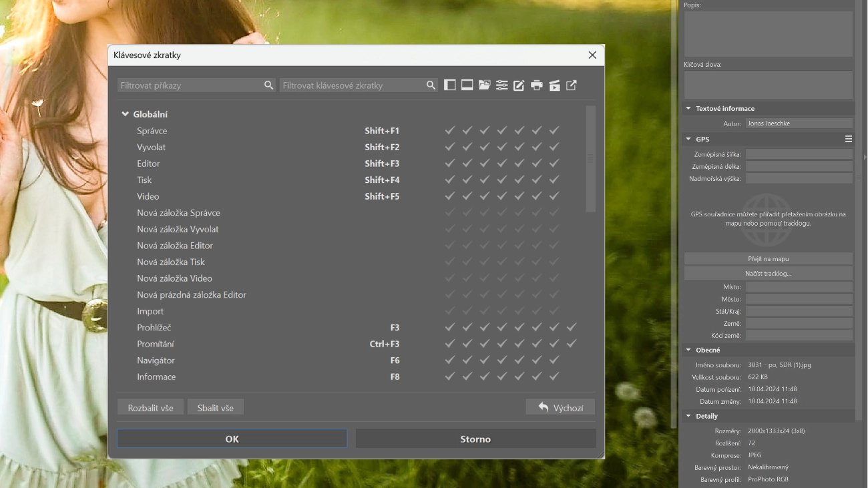Click the folder-with-picture Manager column icon
Screen dimensions: 868x488
pos(485,85)
